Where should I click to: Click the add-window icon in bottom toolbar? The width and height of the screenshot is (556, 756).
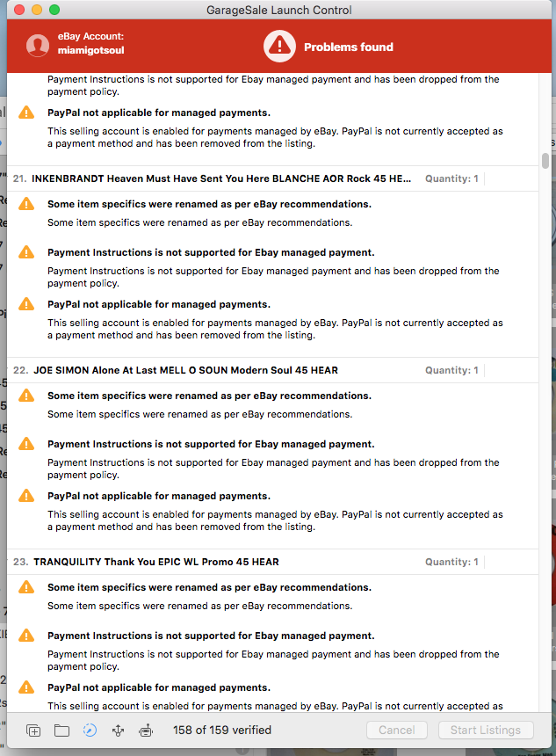33,731
